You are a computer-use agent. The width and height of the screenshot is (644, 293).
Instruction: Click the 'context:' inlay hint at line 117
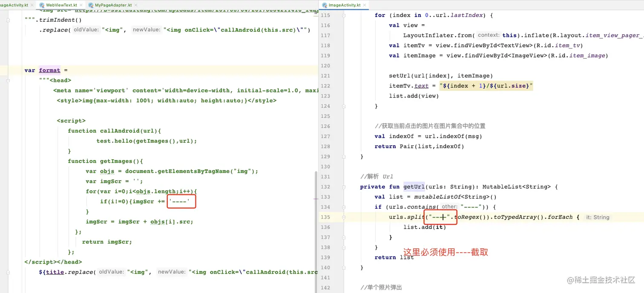pos(489,35)
